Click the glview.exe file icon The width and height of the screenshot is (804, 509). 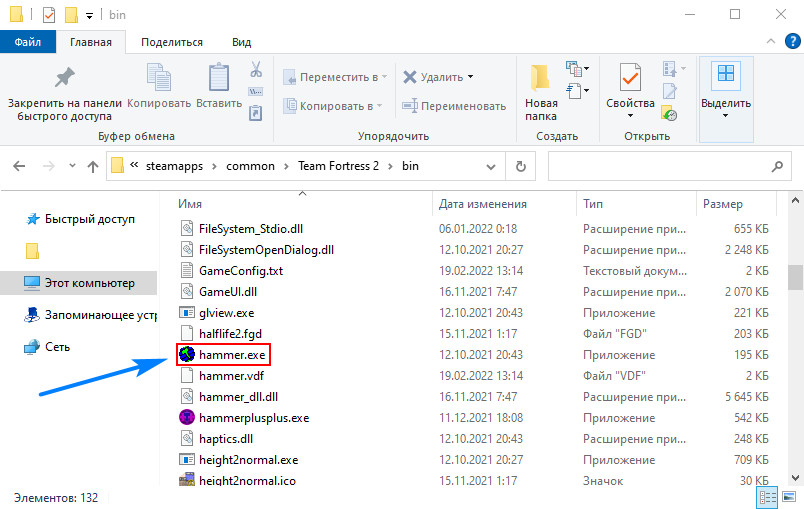(x=187, y=312)
